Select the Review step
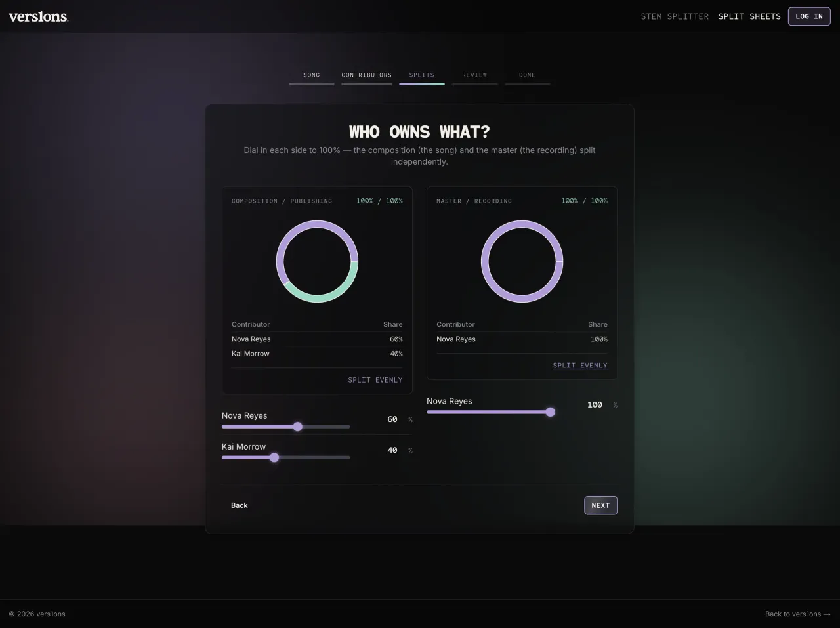 coord(474,77)
